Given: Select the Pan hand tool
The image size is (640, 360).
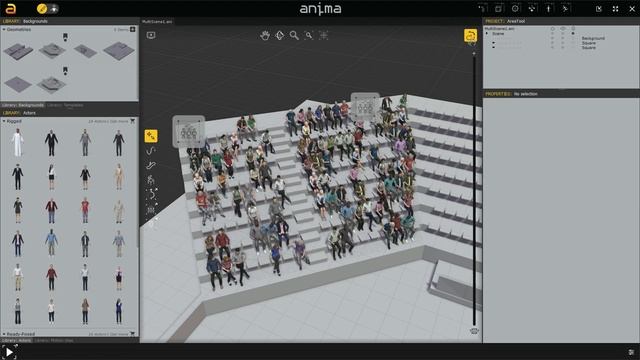Looking at the screenshot, I should click(x=265, y=36).
